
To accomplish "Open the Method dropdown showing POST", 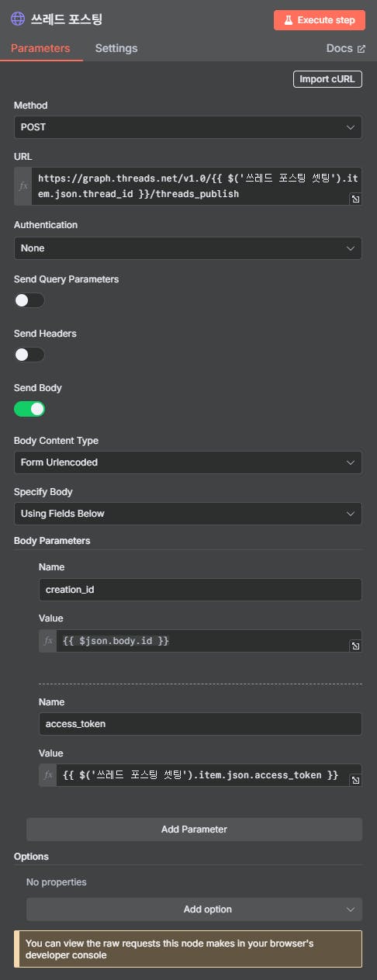I will coord(188,127).
